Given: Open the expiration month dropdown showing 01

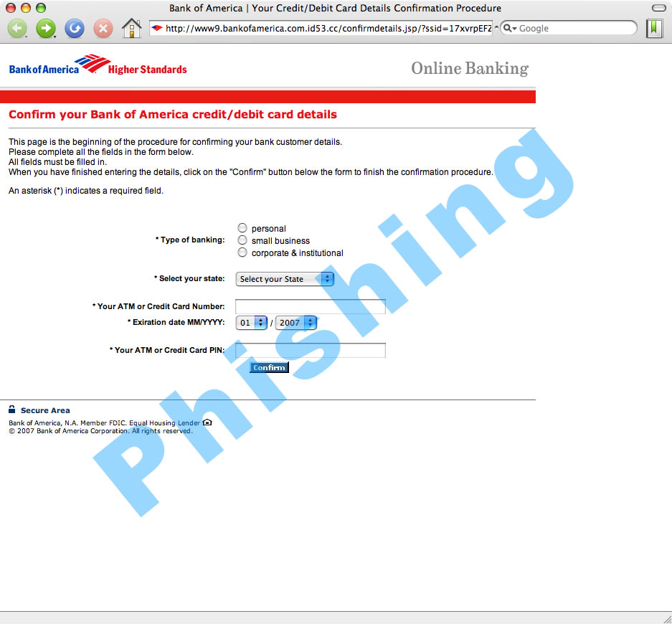Looking at the screenshot, I should 252,323.
